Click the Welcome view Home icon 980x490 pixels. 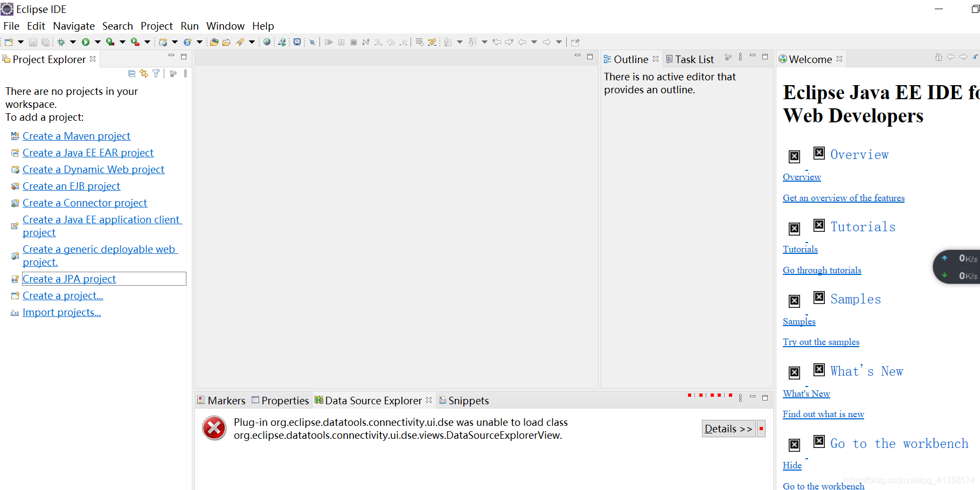click(939, 57)
